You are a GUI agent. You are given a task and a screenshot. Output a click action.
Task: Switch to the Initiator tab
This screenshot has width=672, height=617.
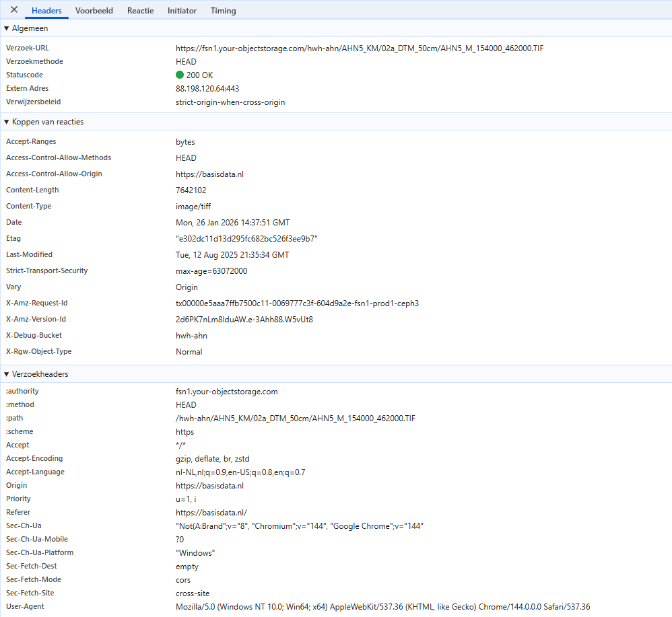(x=182, y=11)
